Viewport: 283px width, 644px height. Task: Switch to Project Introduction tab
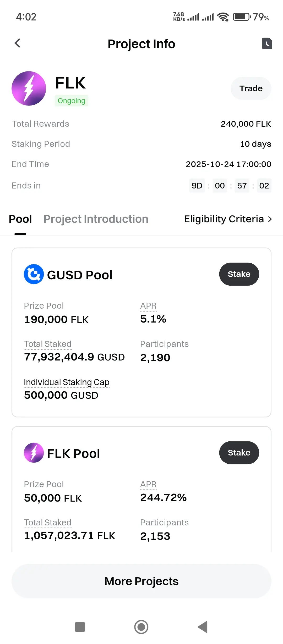coord(96,219)
